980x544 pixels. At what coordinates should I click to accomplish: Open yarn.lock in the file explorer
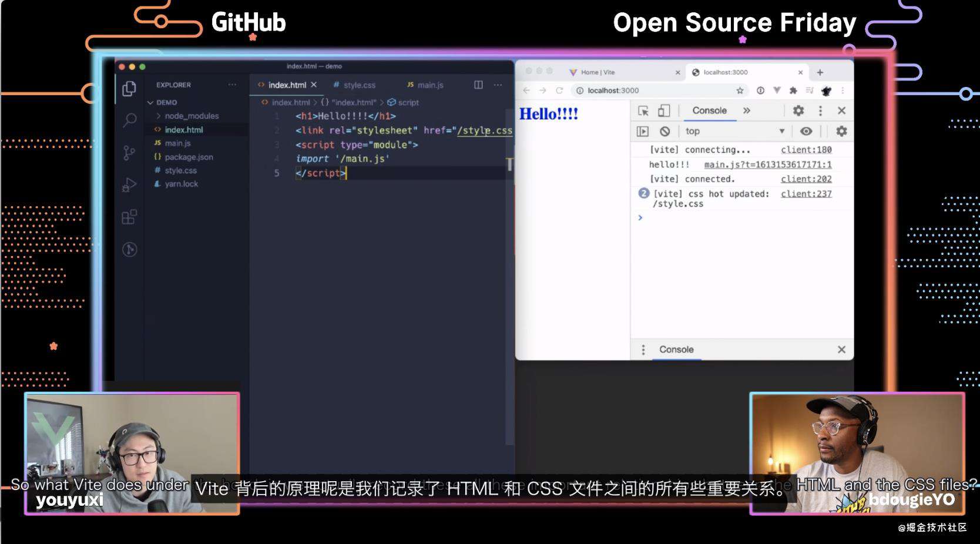click(182, 184)
